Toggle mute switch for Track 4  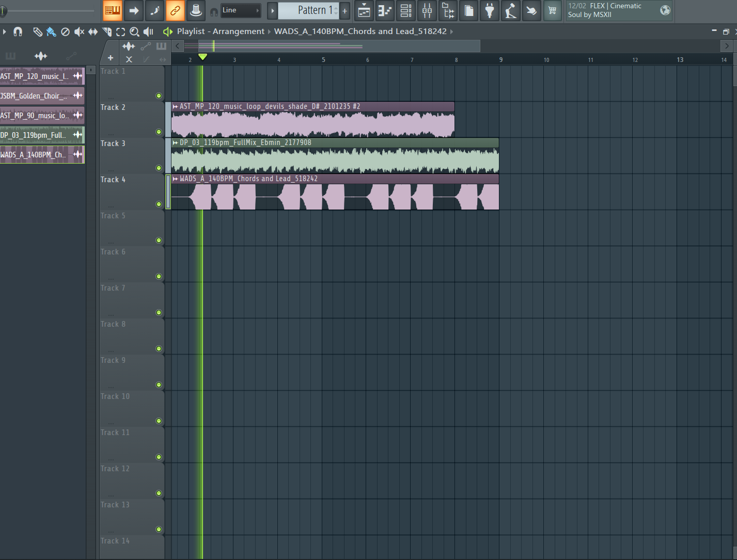tap(159, 204)
